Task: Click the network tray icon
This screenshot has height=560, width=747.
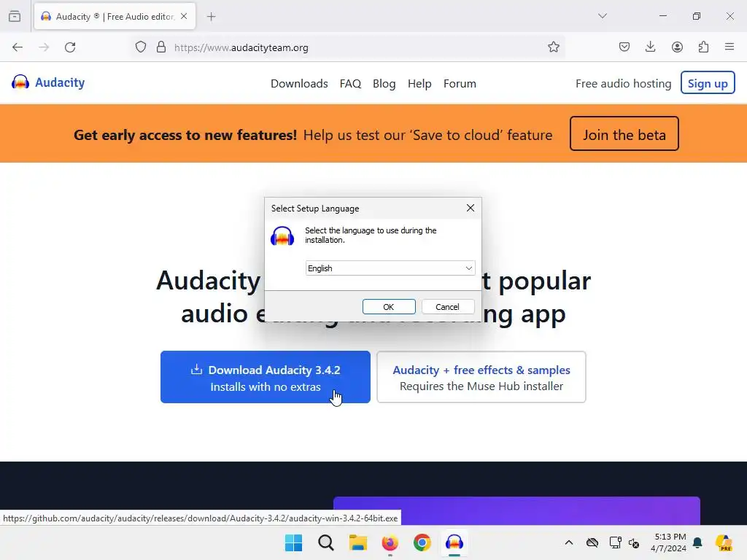Action: [x=615, y=542]
